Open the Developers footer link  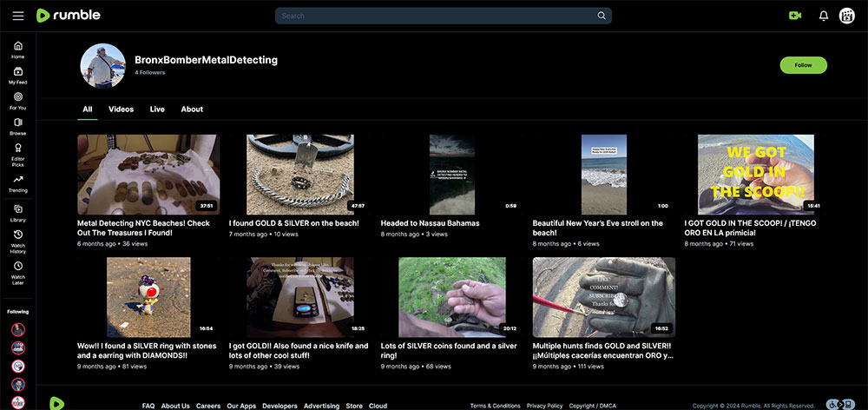(279, 407)
